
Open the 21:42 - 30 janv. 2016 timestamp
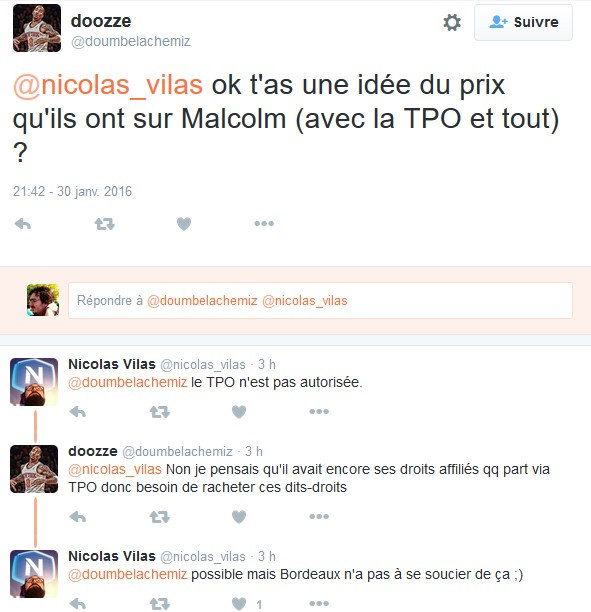tap(72, 191)
